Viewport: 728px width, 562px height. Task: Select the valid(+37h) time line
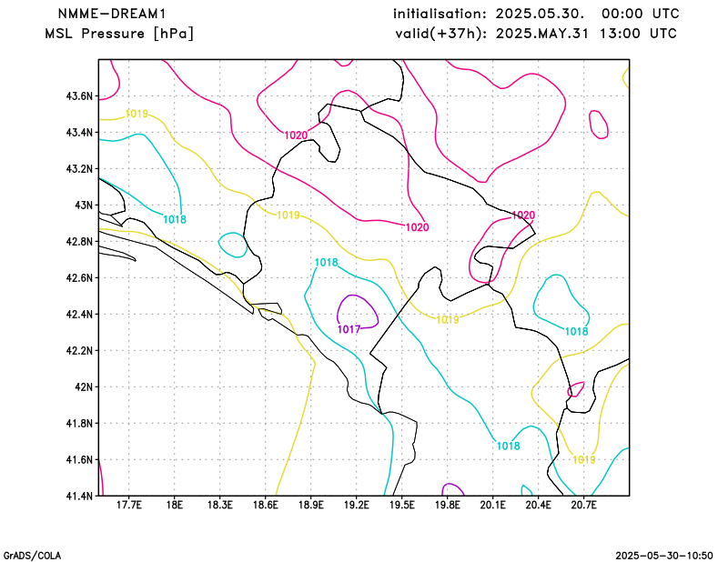pyautogui.click(x=536, y=34)
